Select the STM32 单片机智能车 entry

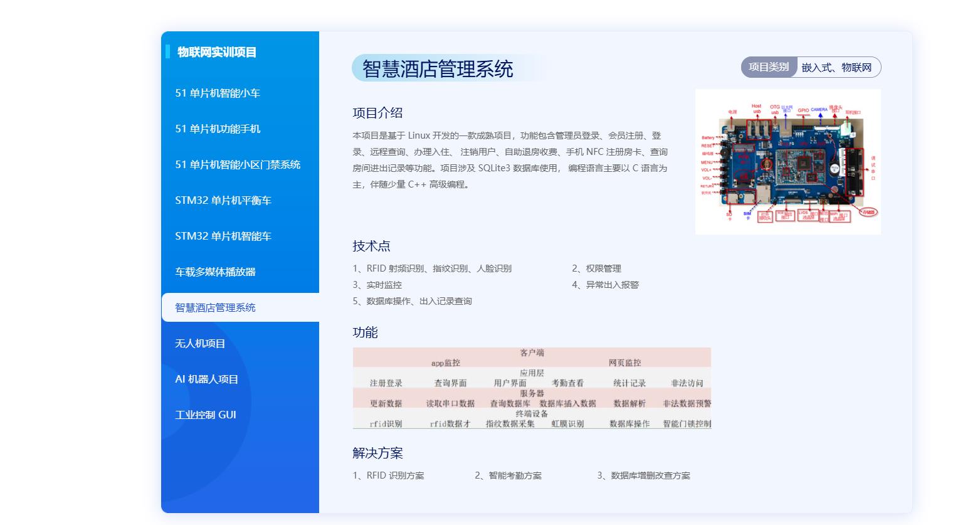pyautogui.click(x=223, y=236)
